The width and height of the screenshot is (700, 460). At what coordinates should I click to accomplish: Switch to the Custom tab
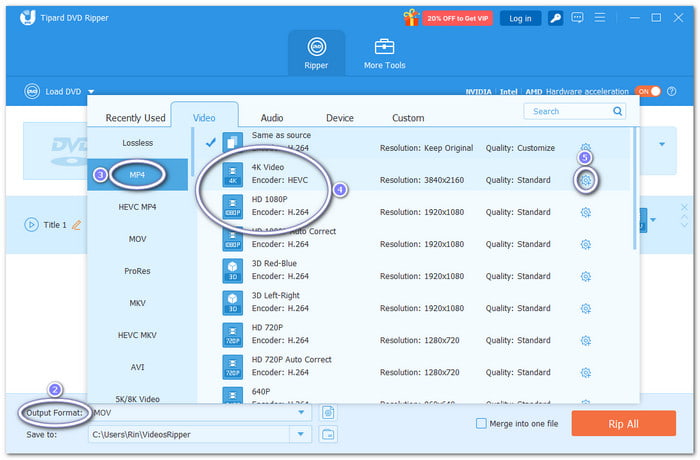click(x=408, y=118)
